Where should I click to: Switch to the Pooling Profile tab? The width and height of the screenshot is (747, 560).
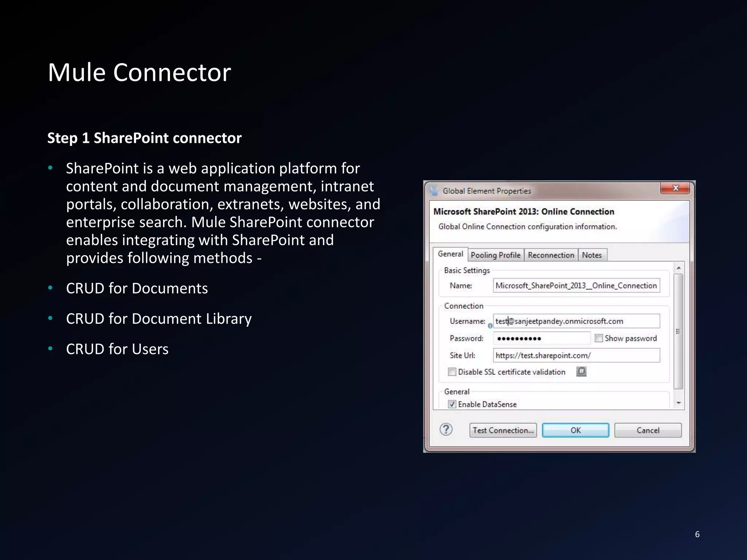(x=496, y=255)
